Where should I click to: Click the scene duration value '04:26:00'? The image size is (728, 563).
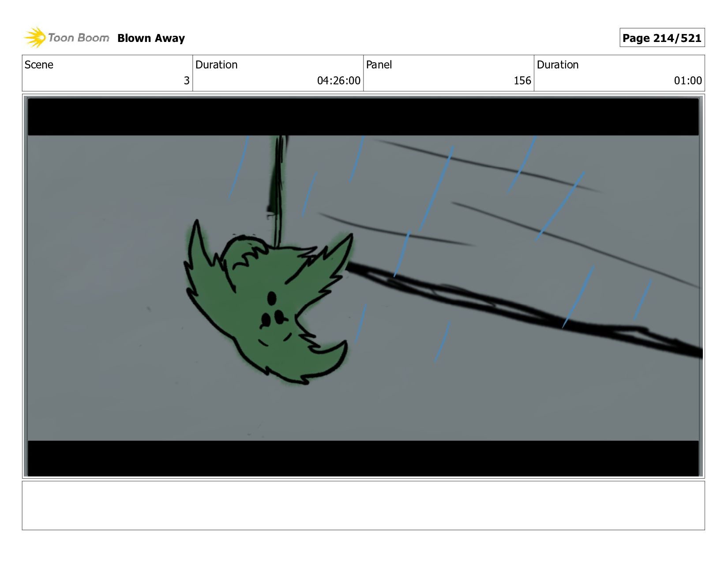pyautogui.click(x=339, y=80)
